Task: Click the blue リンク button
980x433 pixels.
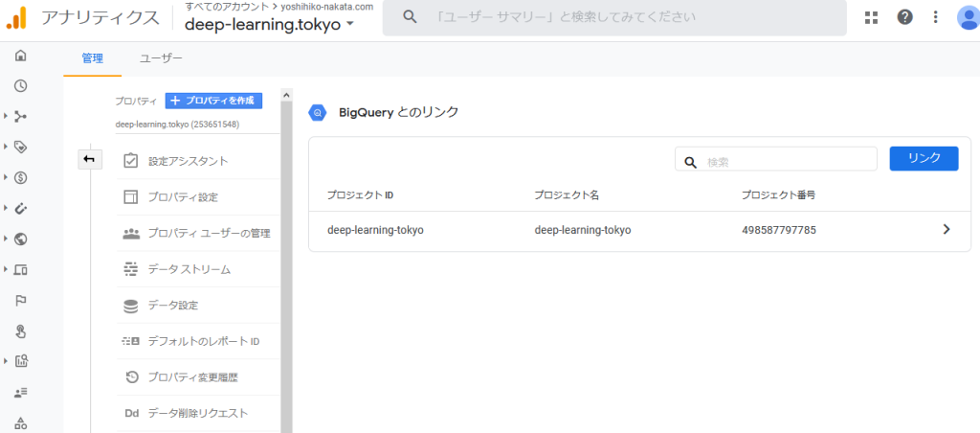Action: (924, 158)
